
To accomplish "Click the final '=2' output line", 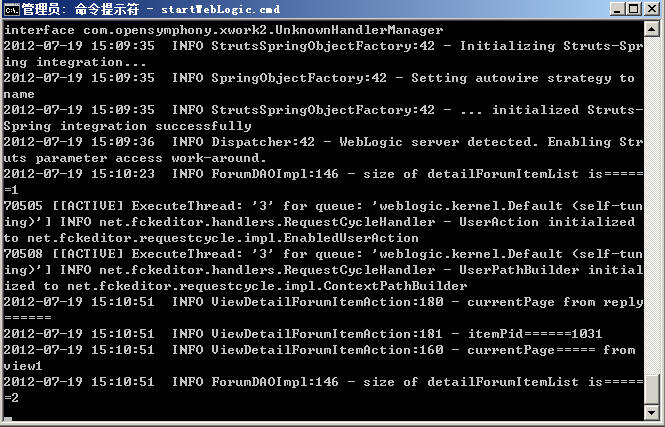I will click(11, 398).
